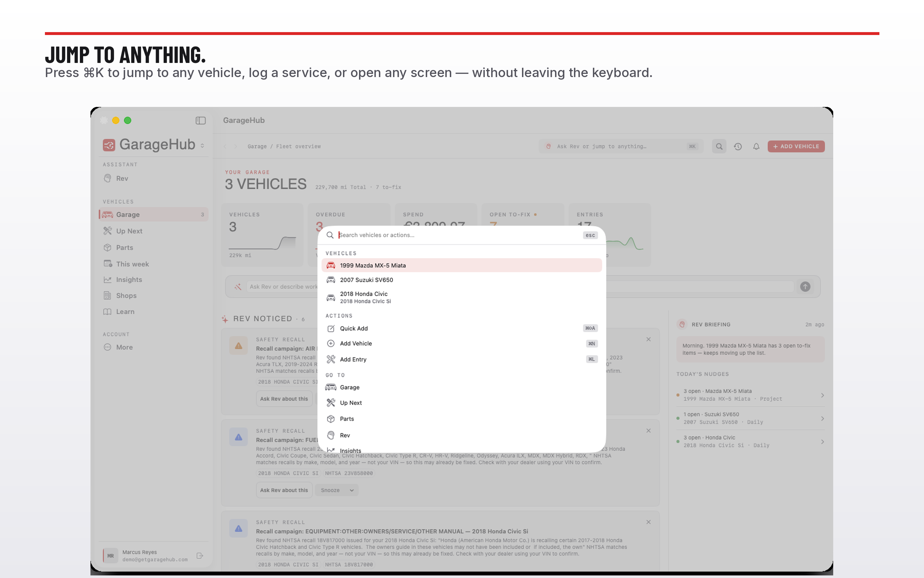Click the Garage breadcrumb link
Viewport: 924px width, 578px height.
pyautogui.click(x=257, y=146)
